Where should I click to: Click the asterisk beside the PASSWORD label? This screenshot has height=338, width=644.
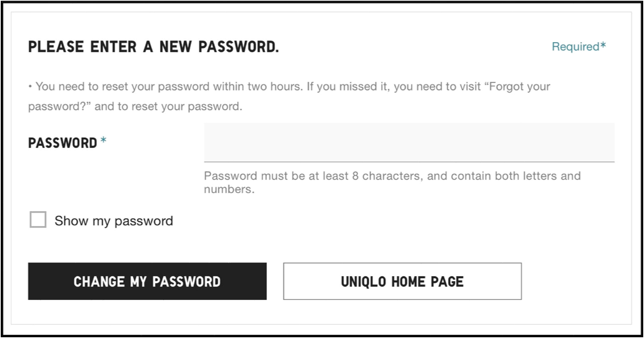103,141
